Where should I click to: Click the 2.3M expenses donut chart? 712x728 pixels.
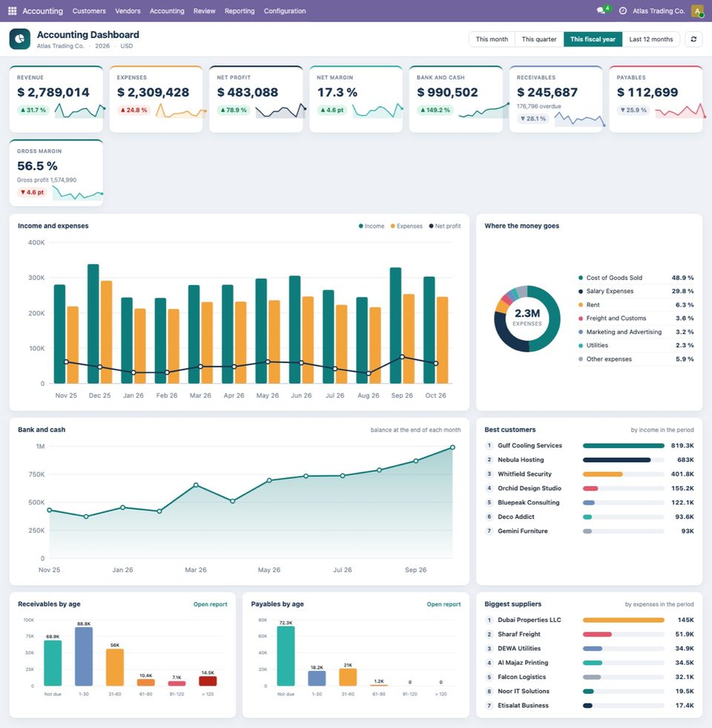click(x=527, y=318)
